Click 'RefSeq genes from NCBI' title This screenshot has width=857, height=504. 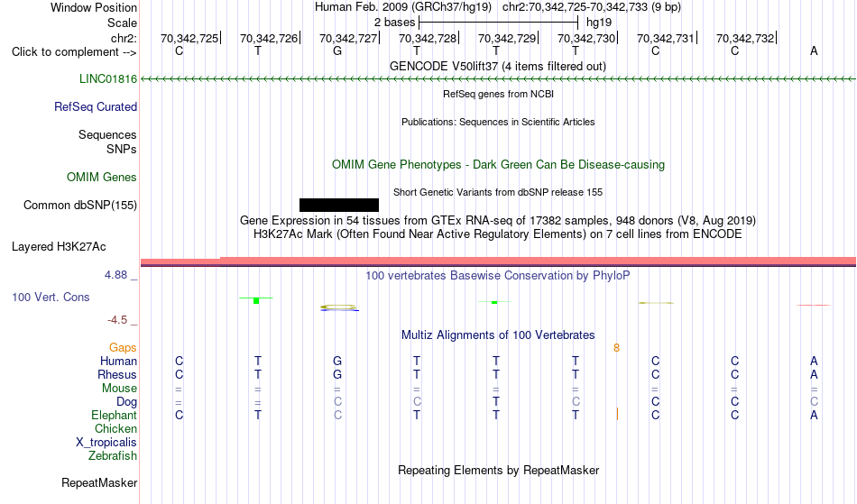coord(499,94)
